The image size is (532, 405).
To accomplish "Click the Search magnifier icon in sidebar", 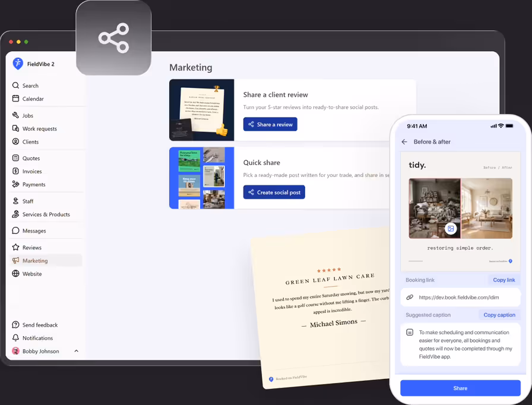I will tap(15, 86).
